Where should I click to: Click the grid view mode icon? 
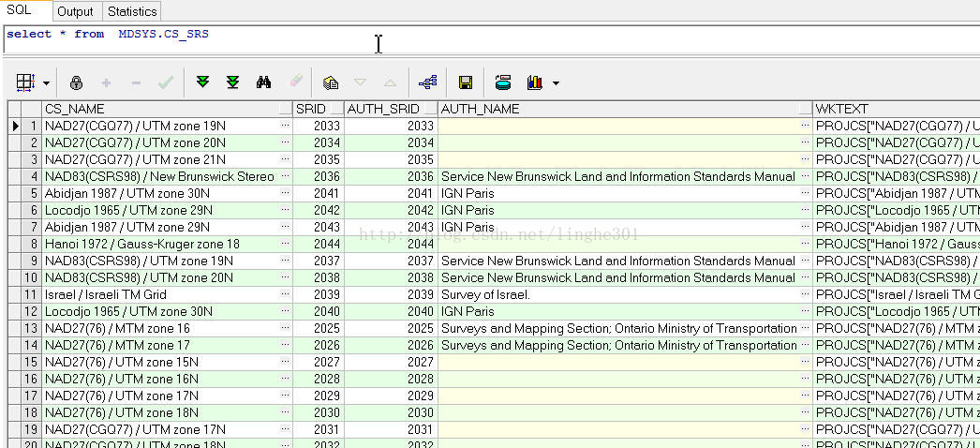click(x=25, y=82)
